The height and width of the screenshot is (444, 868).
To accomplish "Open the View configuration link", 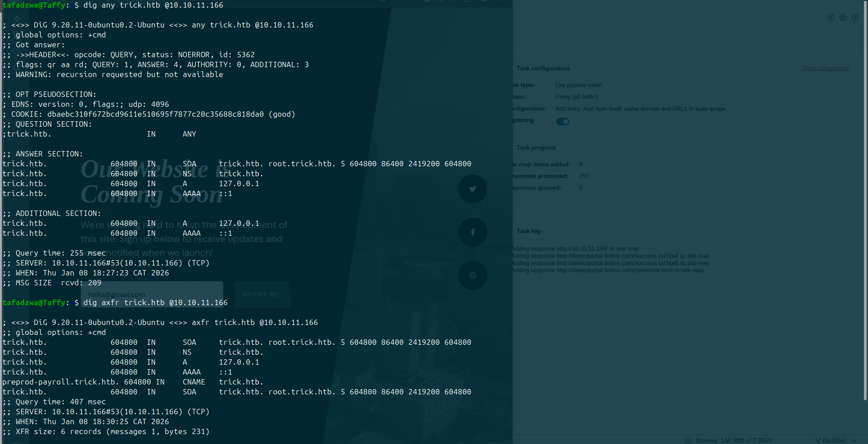I will tap(826, 69).
